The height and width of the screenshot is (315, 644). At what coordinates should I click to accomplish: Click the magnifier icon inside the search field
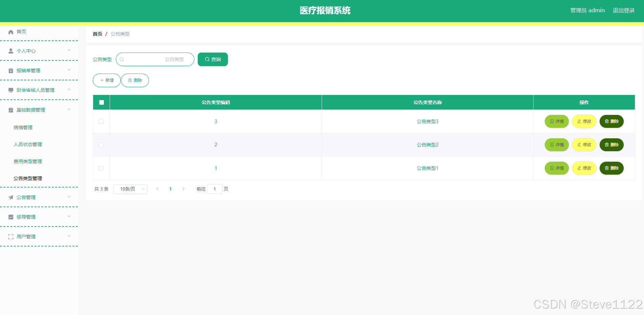(122, 59)
